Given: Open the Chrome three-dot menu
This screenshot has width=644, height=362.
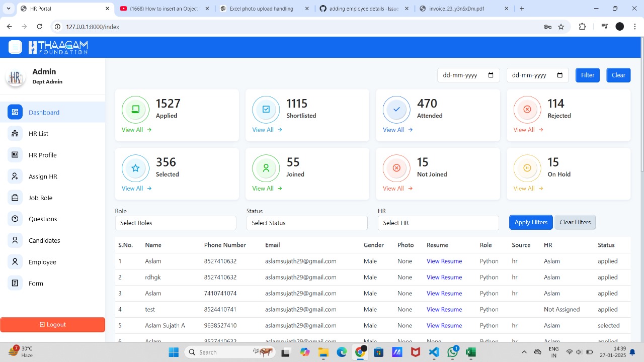Looking at the screenshot, I should click(634, 27).
